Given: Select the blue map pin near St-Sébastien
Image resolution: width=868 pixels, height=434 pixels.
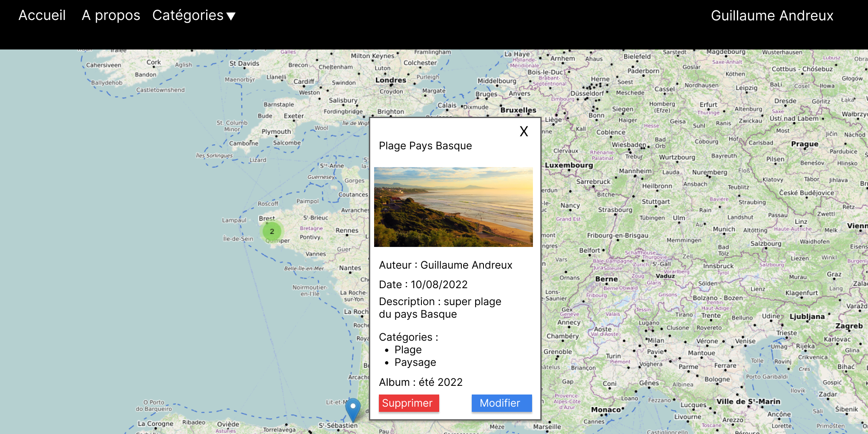Looking at the screenshot, I should coord(353,408).
